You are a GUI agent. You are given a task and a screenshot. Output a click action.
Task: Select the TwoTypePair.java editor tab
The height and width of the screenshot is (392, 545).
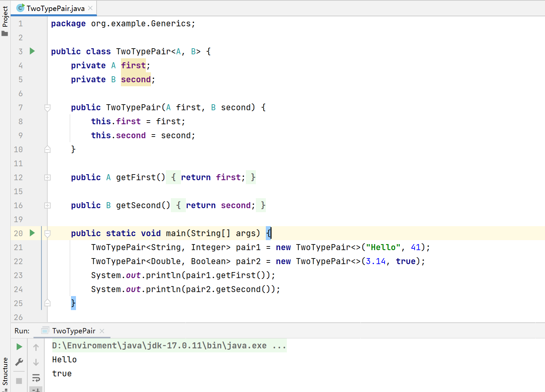pyautogui.click(x=55, y=8)
